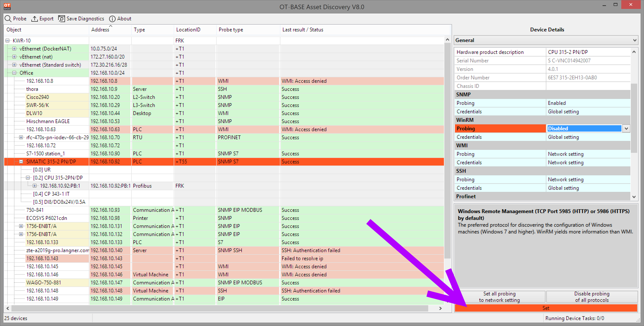Select the Hirschmann EAGLE row
The height and width of the screenshot is (326, 644).
pyautogui.click(x=224, y=121)
